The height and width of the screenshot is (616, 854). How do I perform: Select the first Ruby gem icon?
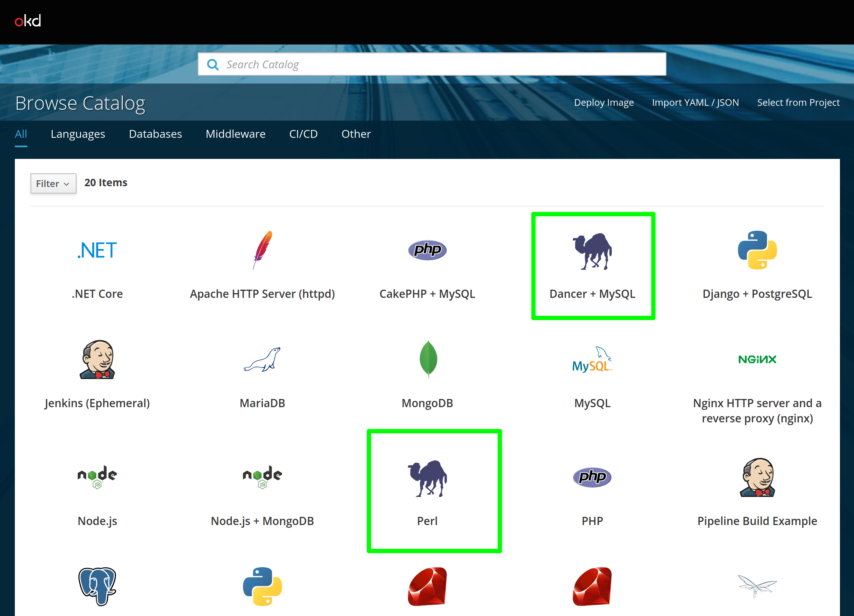click(x=427, y=586)
